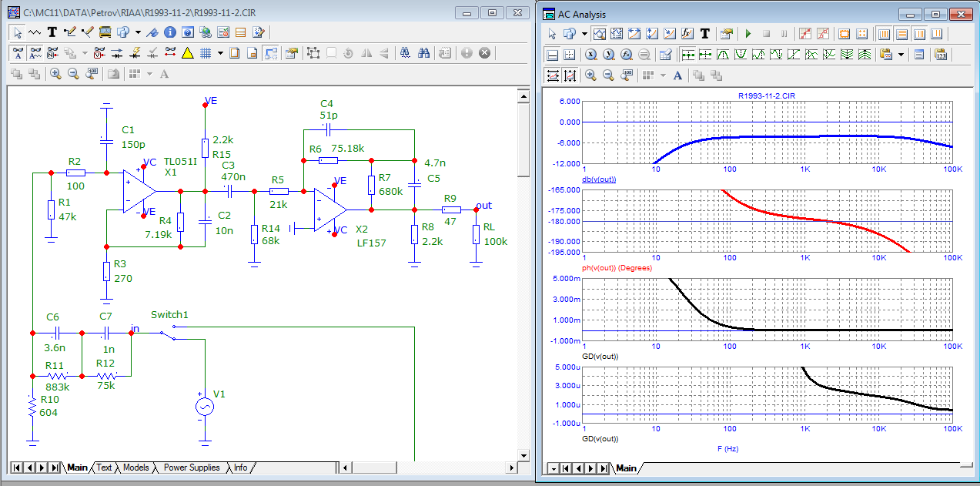
Task: Open the Info page tab
Action: (241, 468)
